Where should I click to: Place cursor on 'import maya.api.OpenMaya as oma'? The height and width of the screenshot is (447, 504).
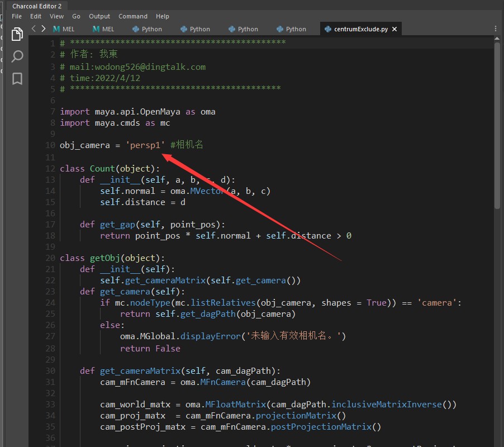137,112
